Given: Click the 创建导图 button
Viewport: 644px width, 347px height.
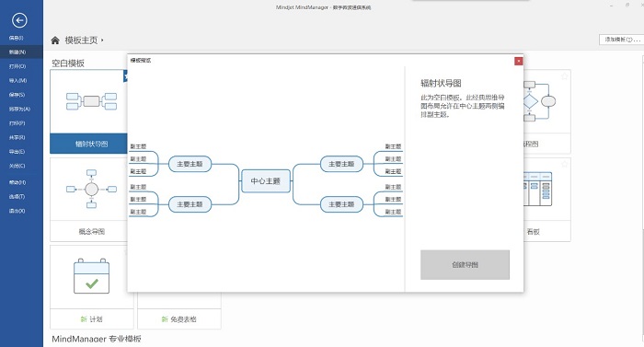Looking at the screenshot, I should coord(465,265).
